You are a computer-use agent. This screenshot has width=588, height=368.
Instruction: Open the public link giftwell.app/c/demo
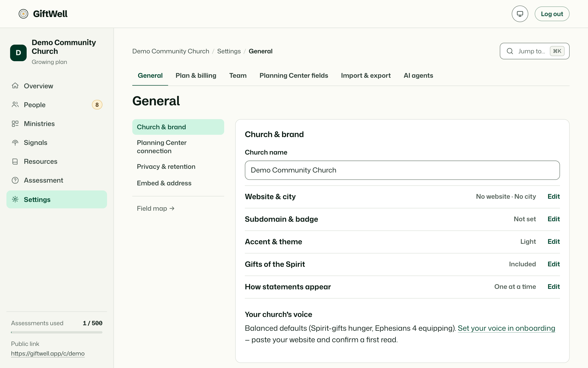[x=48, y=354]
